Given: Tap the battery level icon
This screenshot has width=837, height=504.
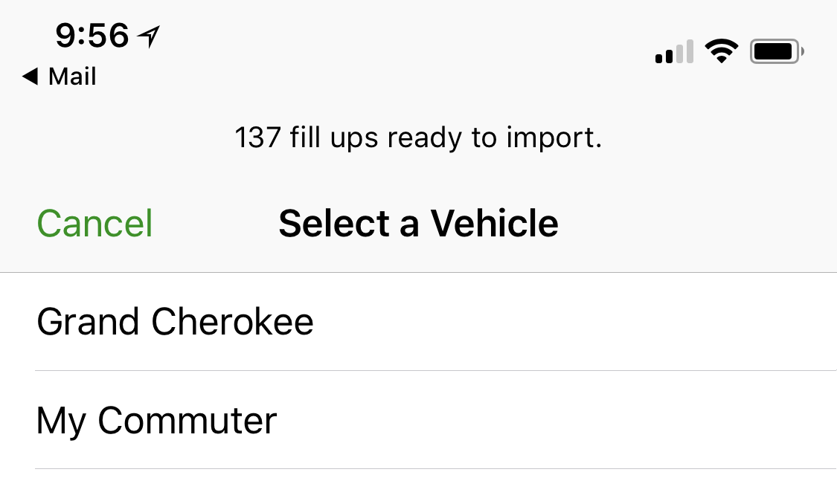Looking at the screenshot, I should 777,52.
